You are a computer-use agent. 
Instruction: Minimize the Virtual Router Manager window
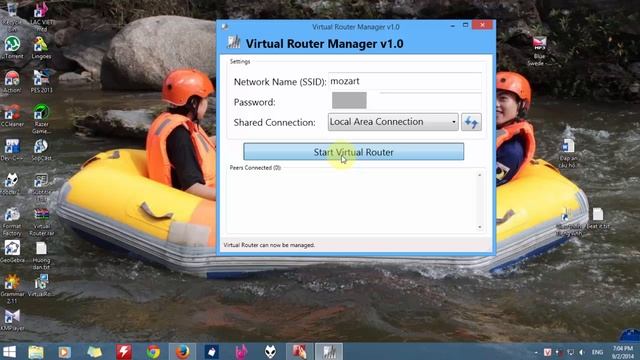(x=453, y=26)
